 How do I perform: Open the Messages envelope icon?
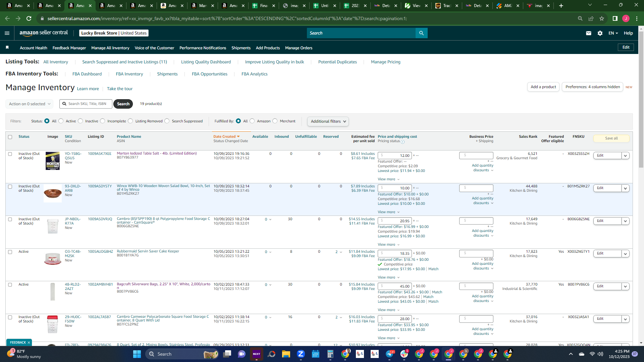(588, 33)
